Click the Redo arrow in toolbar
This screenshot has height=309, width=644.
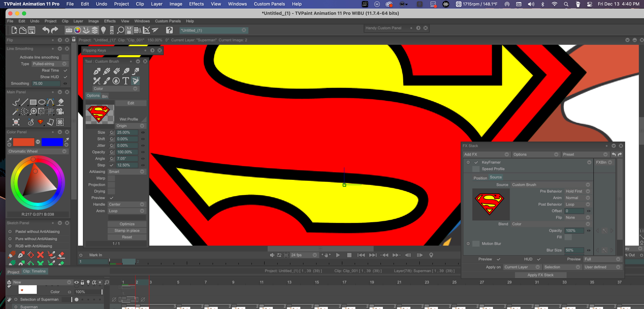[55, 30]
